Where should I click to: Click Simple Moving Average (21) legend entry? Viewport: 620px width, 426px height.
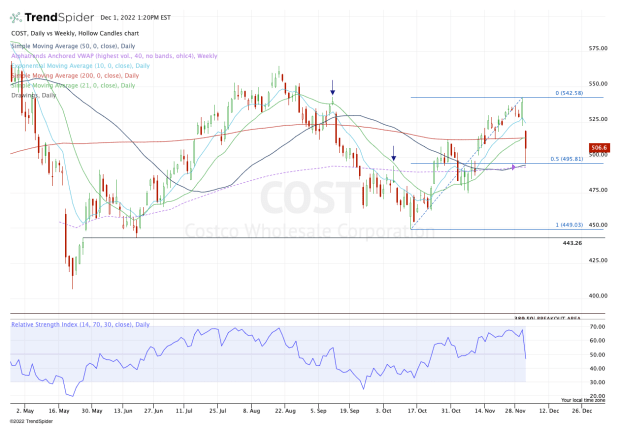[x=73, y=85]
